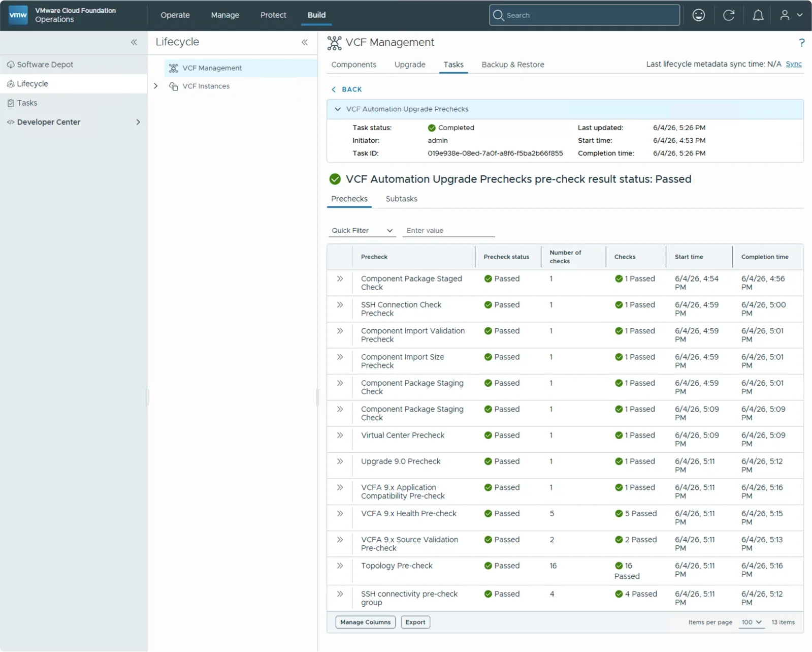Sort by the Start time column header
The height and width of the screenshot is (652, 812).
[x=689, y=257]
